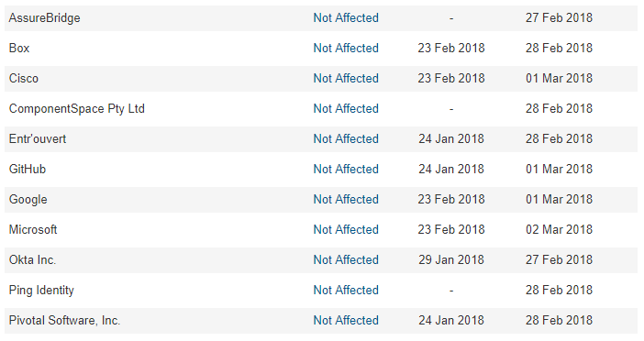This screenshot has width=644, height=341.
Task: Open GitHub Not Affected status link
Action: tap(346, 169)
